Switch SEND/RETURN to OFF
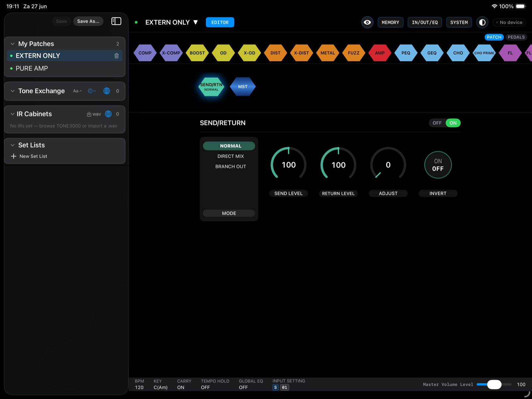The height and width of the screenshot is (399, 532). point(437,123)
